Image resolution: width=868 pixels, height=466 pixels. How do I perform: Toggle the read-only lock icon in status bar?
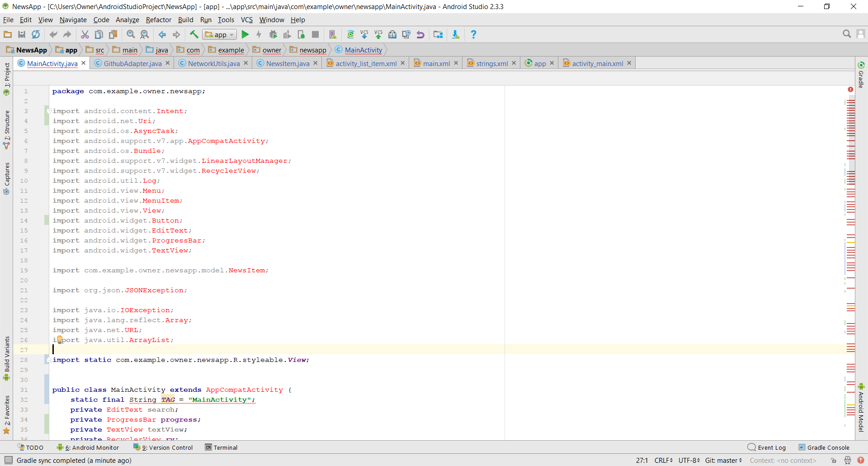tap(833, 461)
